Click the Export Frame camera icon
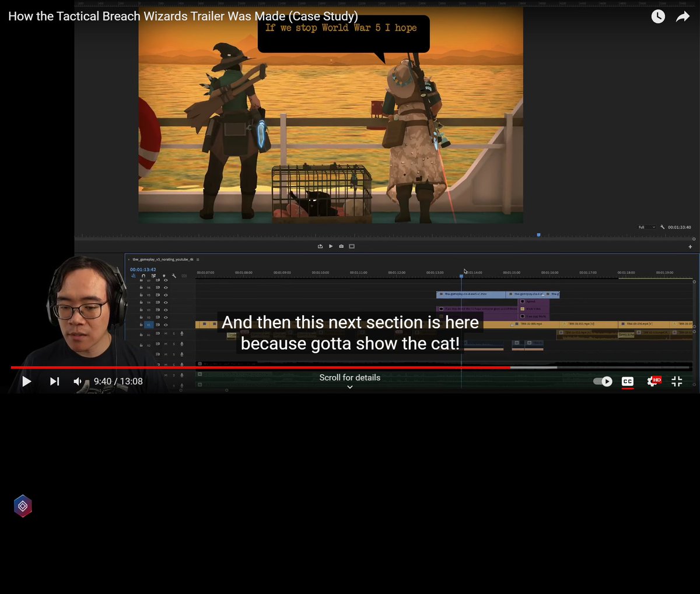This screenshot has width=700, height=594. coord(341,247)
